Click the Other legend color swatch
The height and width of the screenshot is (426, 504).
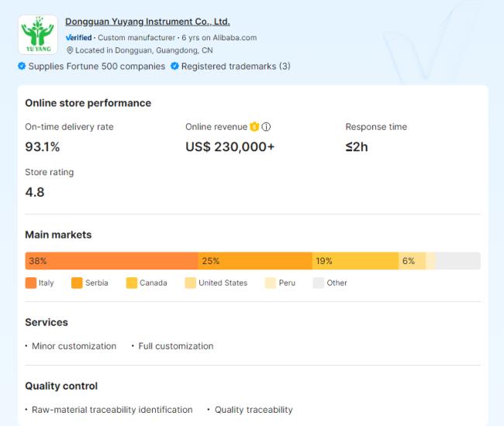tap(318, 283)
